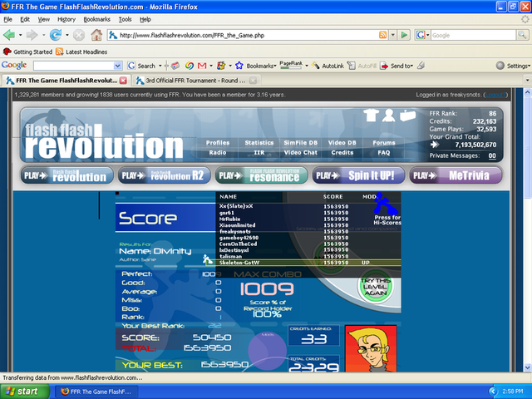532x399 pixels.
Task: Close the FFR The Game tab
Action: (123, 81)
